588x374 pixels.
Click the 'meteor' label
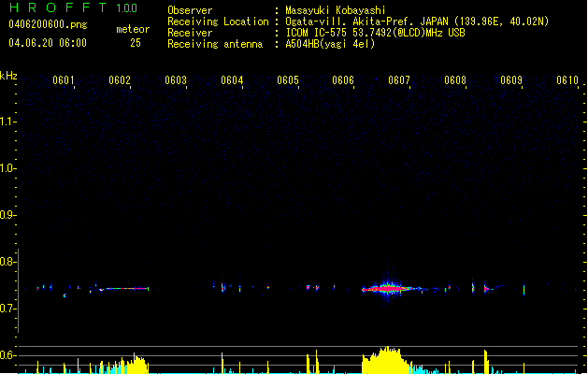coord(133,29)
